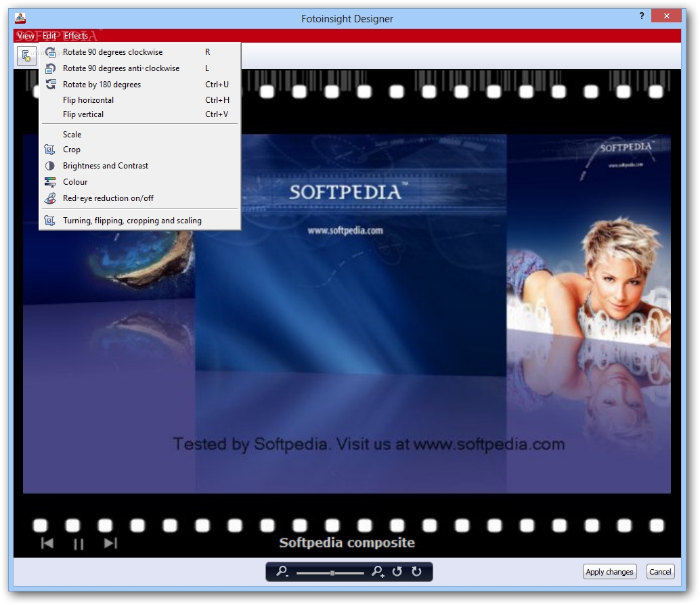Select Rotate by 180 degrees
The height and width of the screenshot is (605, 700).
click(x=140, y=85)
